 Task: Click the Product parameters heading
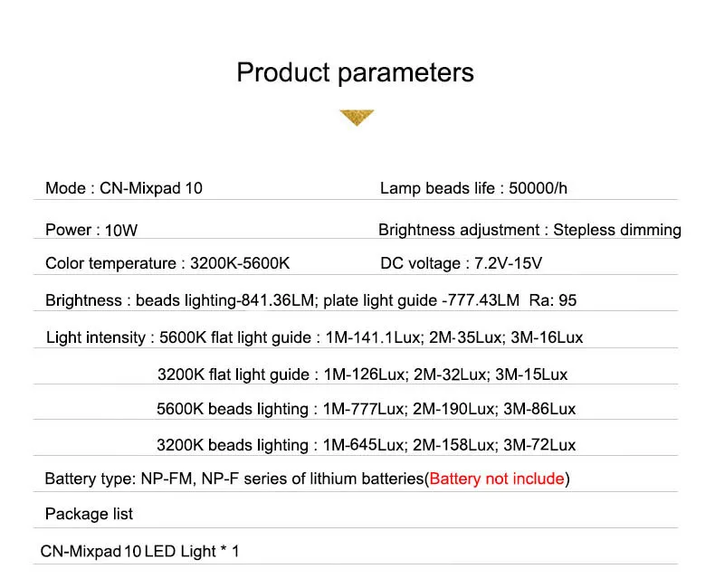click(355, 72)
